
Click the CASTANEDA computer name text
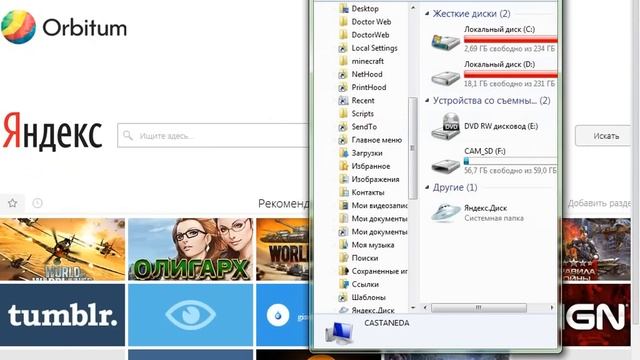click(387, 323)
